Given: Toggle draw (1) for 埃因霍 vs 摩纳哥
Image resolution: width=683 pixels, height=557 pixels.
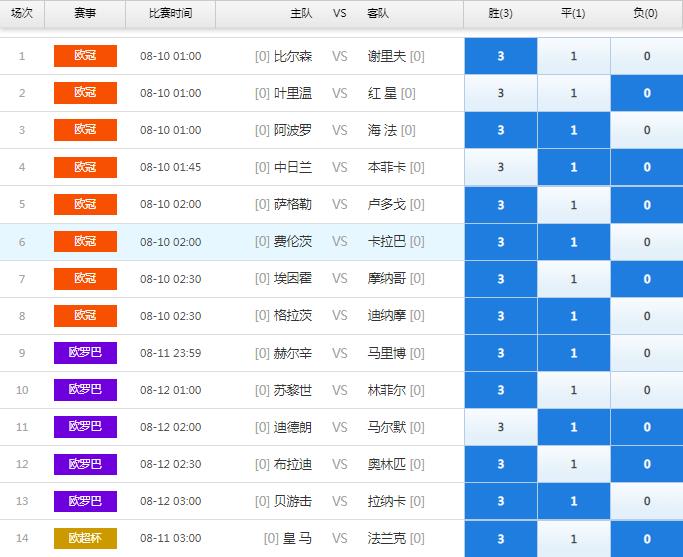Looking at the screenshot, I should (x=574, y=279).
